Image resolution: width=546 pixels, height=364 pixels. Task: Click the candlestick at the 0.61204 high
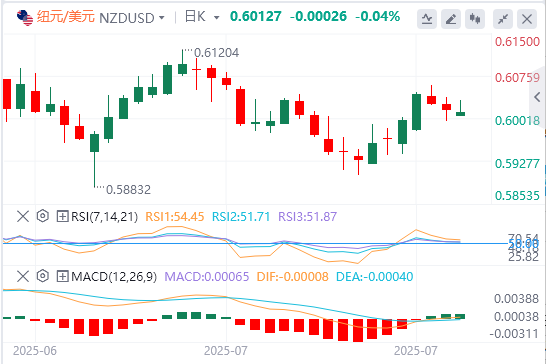(182, 63)
